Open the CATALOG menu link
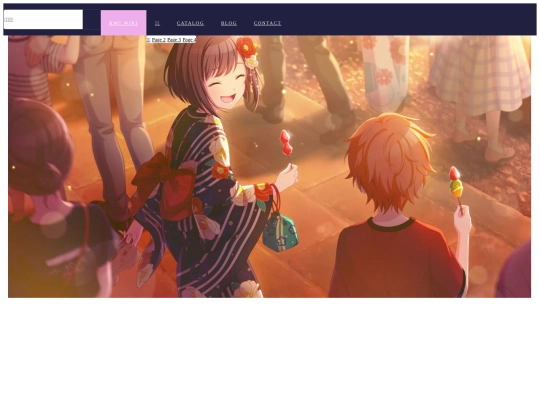The height and width of the screenshot is (405, 540). pos(190,23)
